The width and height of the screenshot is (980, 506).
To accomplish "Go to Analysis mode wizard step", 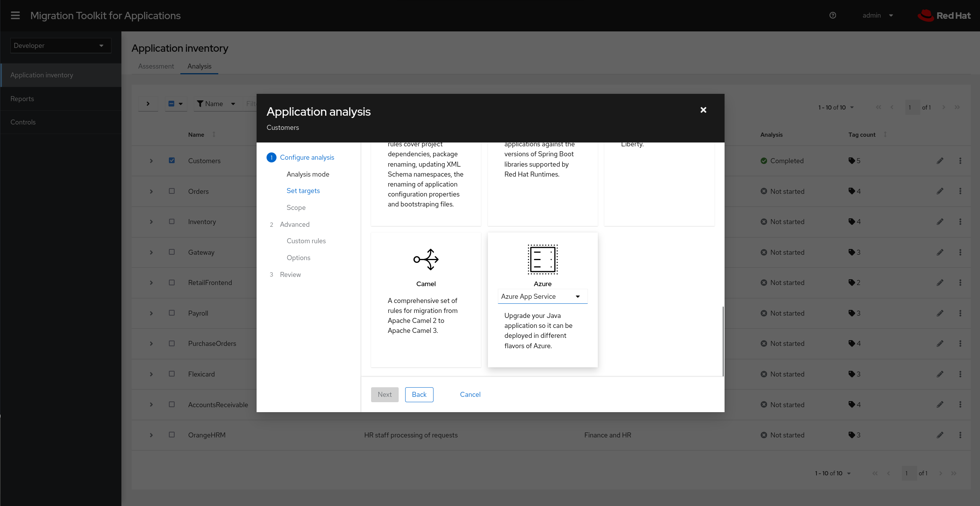I will click(308, 174).
